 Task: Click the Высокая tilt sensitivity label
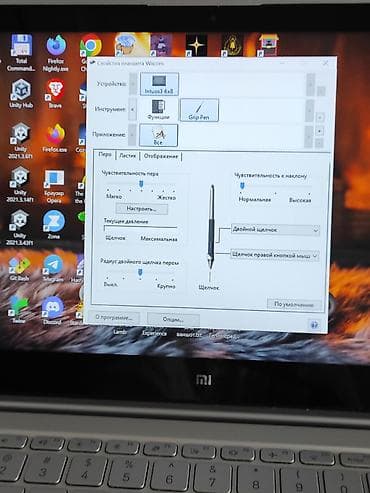300,200
